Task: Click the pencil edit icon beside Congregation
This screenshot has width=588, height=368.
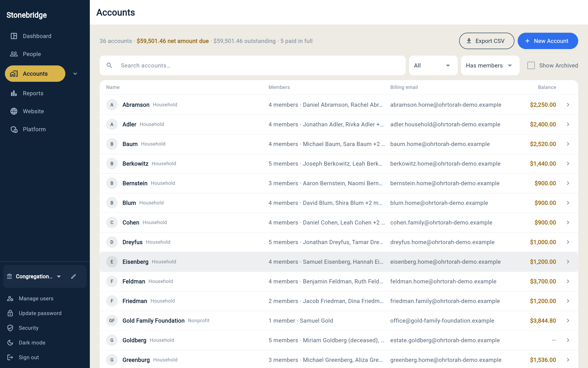Action: point(73,276)
